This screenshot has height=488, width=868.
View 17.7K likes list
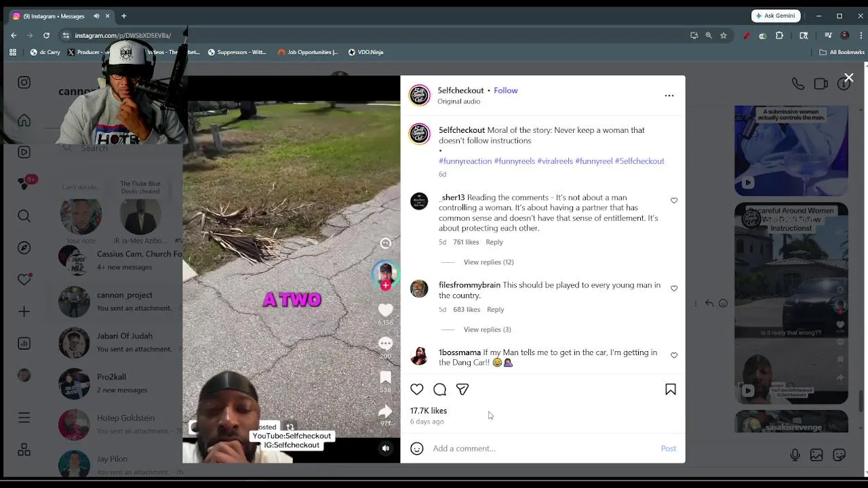coord(429,411)
